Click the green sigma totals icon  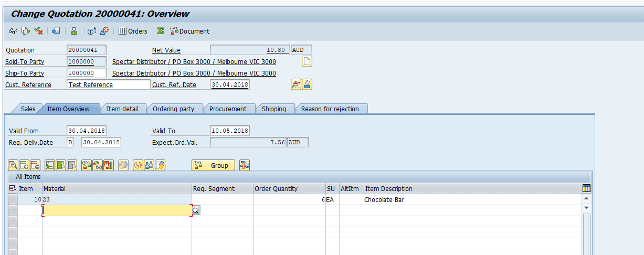click(x=161, y=31)
